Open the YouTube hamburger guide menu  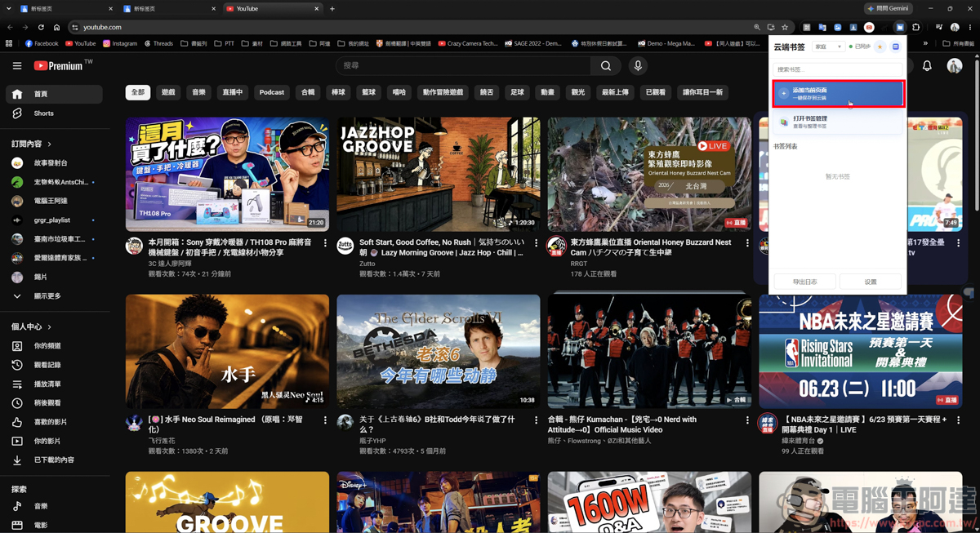(x=17, y=66)
